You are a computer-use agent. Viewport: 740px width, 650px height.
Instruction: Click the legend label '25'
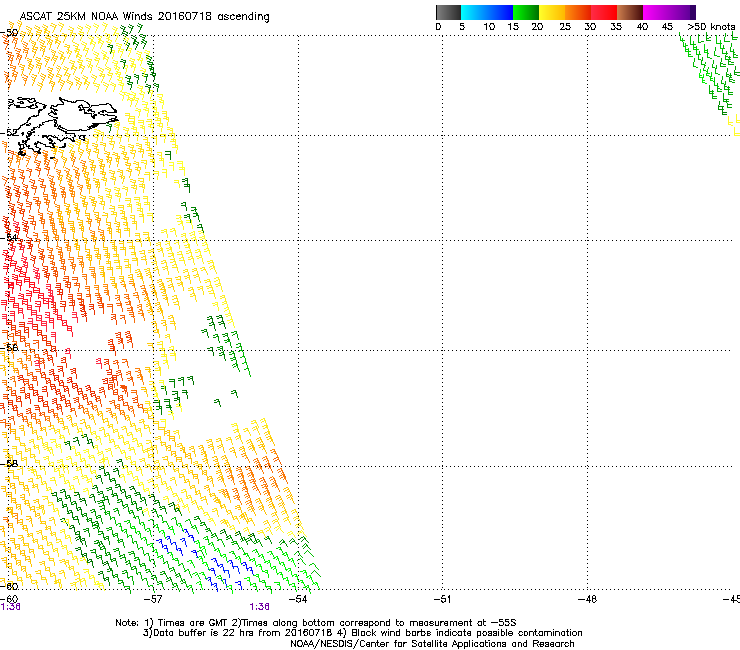click(565, 27)
